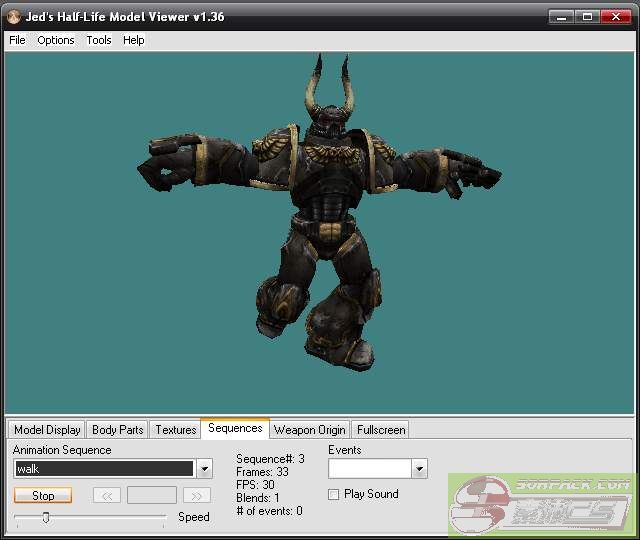Advance one frame with >> button
Image resolution: width=640 pixels, height=540 pixels.
point(197,495)
